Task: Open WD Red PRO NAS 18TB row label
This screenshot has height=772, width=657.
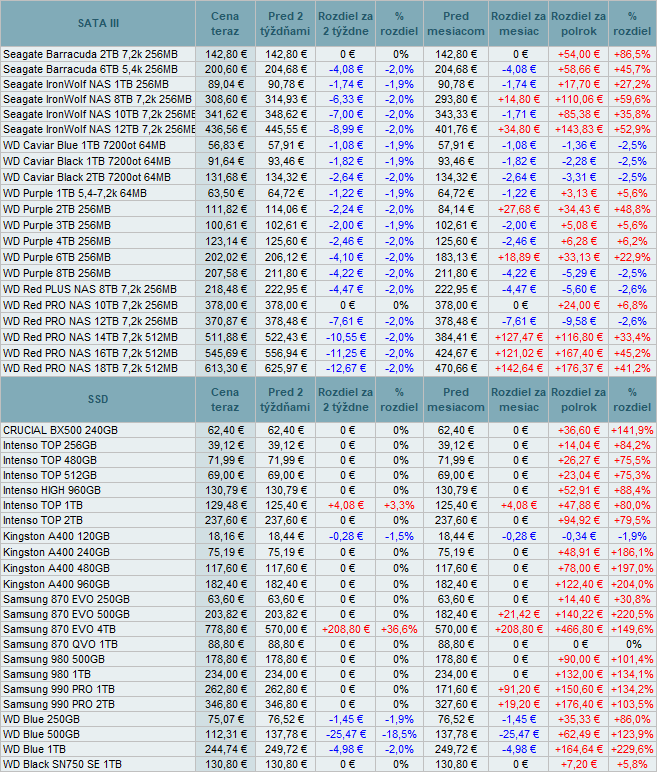Action: (90, 368)
